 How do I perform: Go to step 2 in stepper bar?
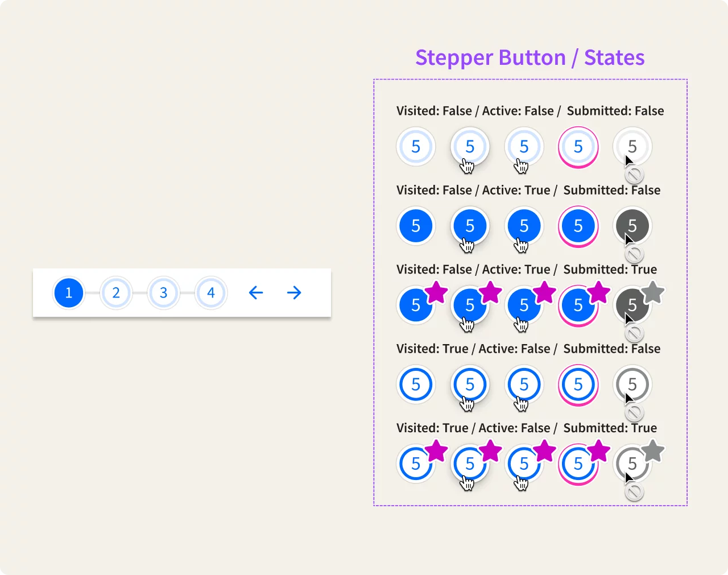pyautogui.click(x=116, y=293)
